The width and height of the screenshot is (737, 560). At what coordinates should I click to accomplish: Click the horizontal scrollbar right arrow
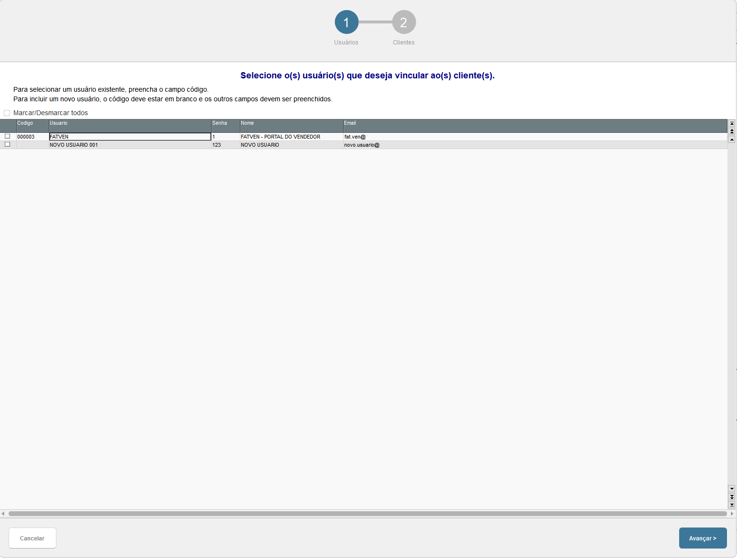732,514
